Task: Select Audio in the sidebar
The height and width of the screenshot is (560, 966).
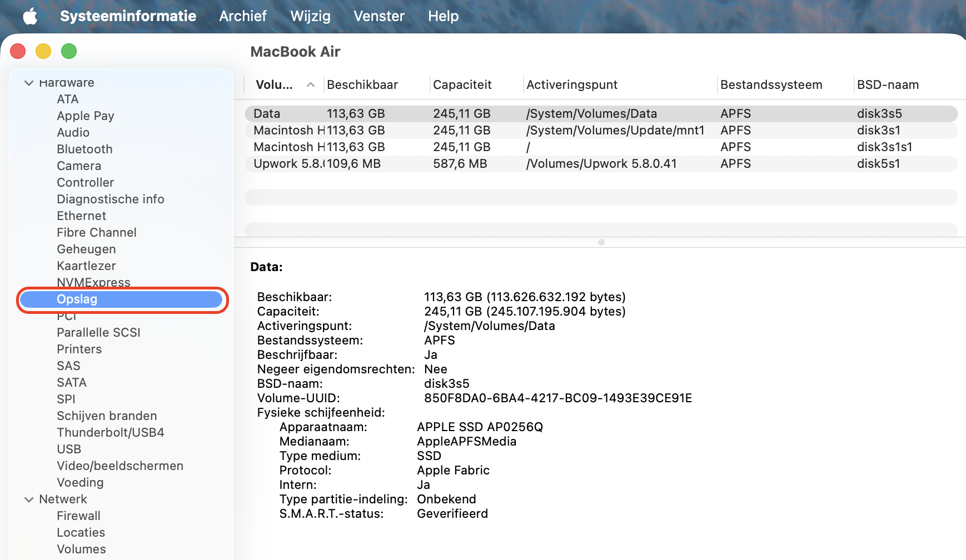Action: (x=73, y=132)
